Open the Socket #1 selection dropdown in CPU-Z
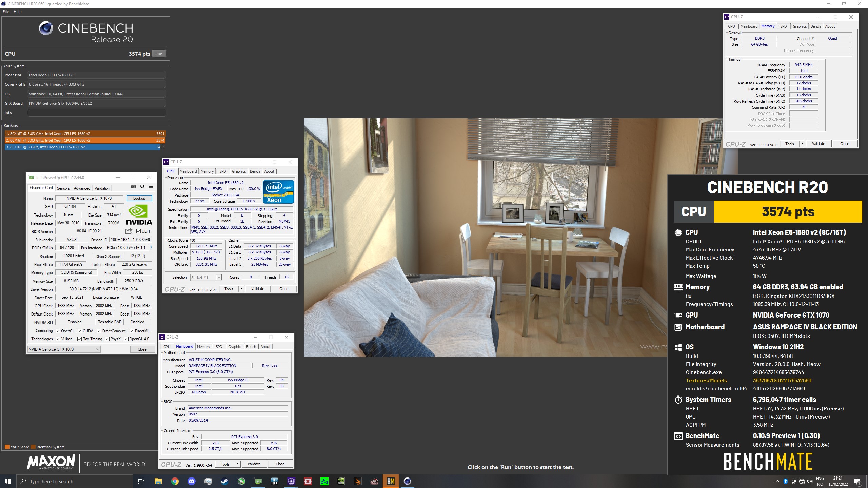Viewport: 868px width, 488px height. click(206, 278)
